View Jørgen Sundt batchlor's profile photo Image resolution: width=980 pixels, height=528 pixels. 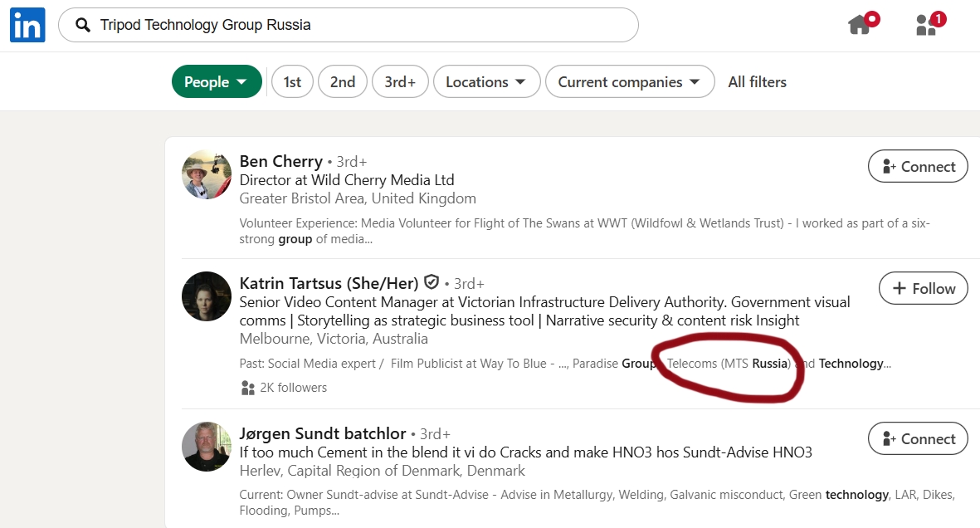(x=207, y=447)
